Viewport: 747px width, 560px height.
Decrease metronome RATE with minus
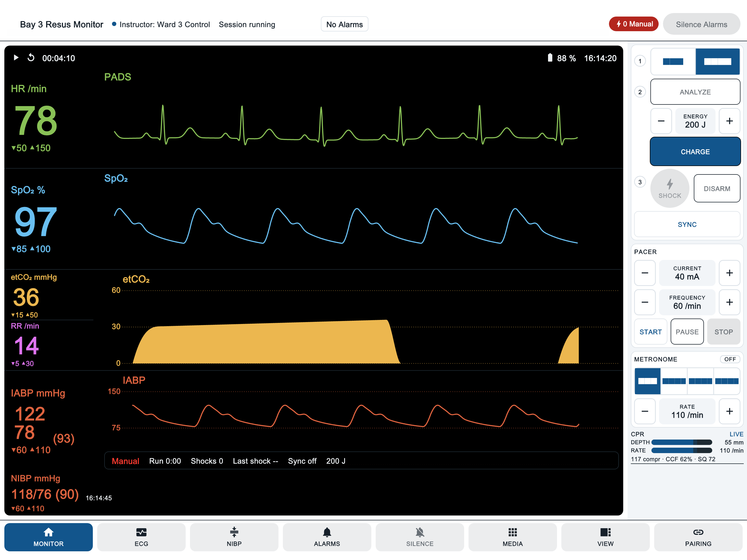tap(645, 411)
